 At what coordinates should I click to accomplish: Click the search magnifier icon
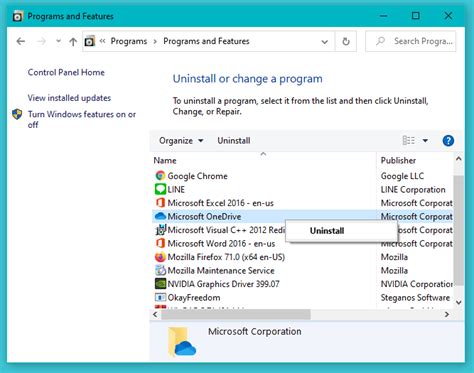point(380,41)
